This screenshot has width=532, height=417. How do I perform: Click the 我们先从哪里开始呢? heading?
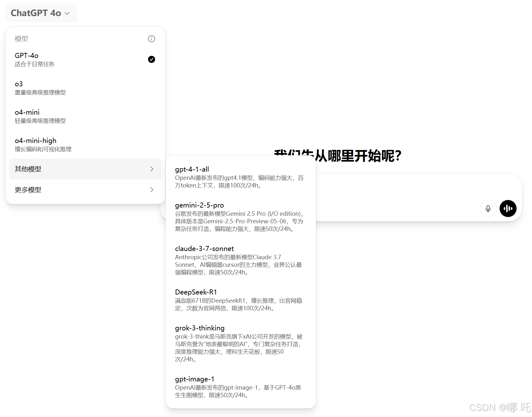338,156
